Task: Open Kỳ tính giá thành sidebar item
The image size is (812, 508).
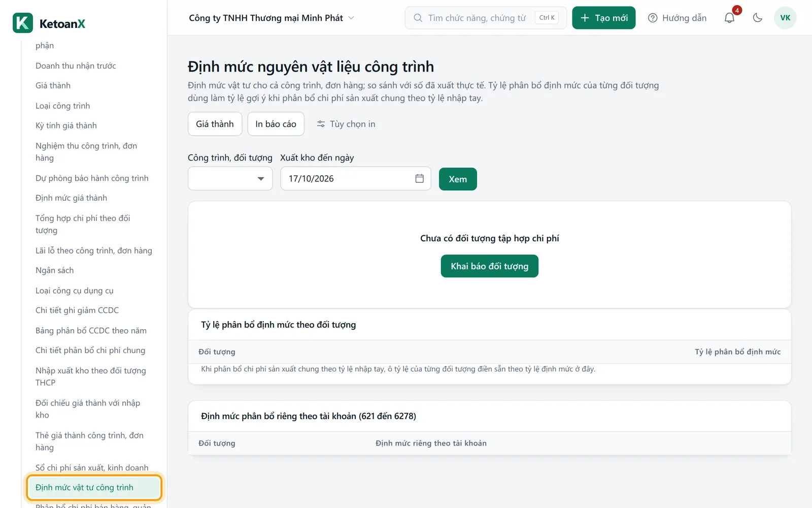Action: (66, 125)
